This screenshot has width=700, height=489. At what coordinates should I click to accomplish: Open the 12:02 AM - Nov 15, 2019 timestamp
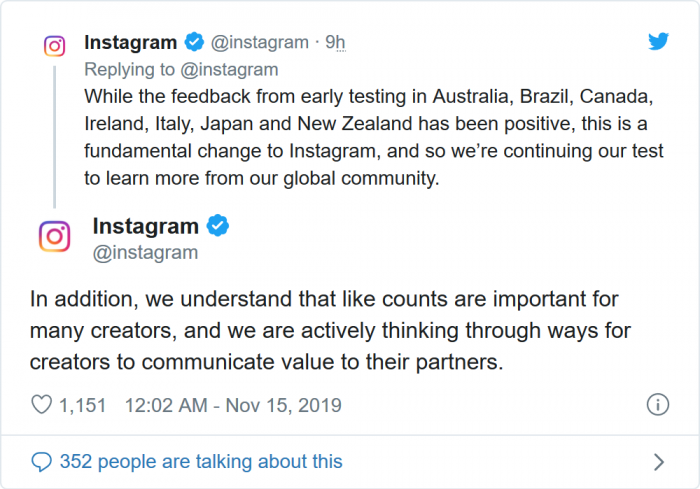point(233,405)
